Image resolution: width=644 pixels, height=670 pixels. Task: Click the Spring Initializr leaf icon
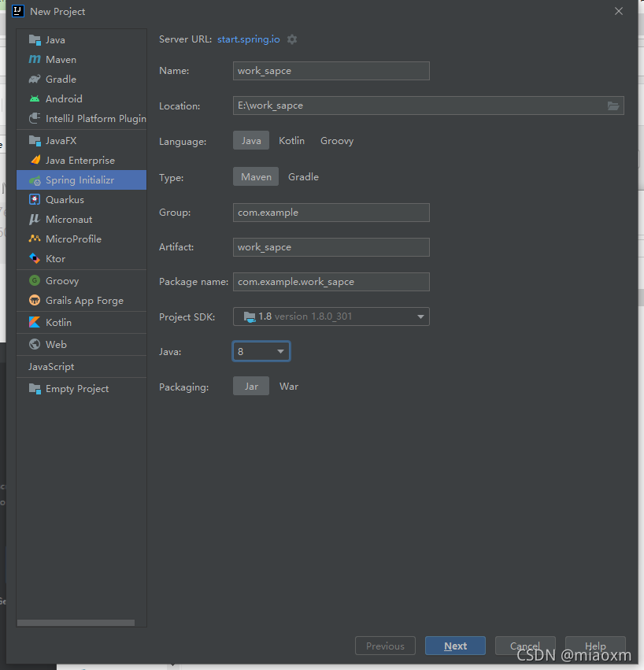tap(35, 180)
